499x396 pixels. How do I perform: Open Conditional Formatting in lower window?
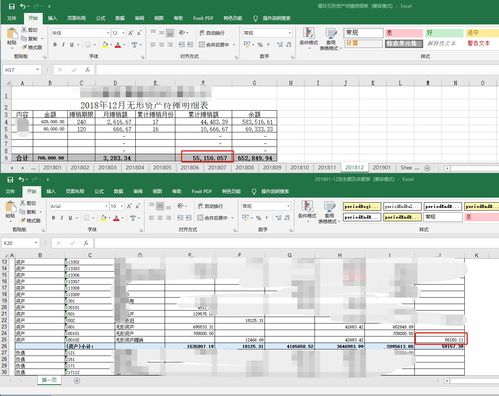pyautogui.click(x=307, y=211)
